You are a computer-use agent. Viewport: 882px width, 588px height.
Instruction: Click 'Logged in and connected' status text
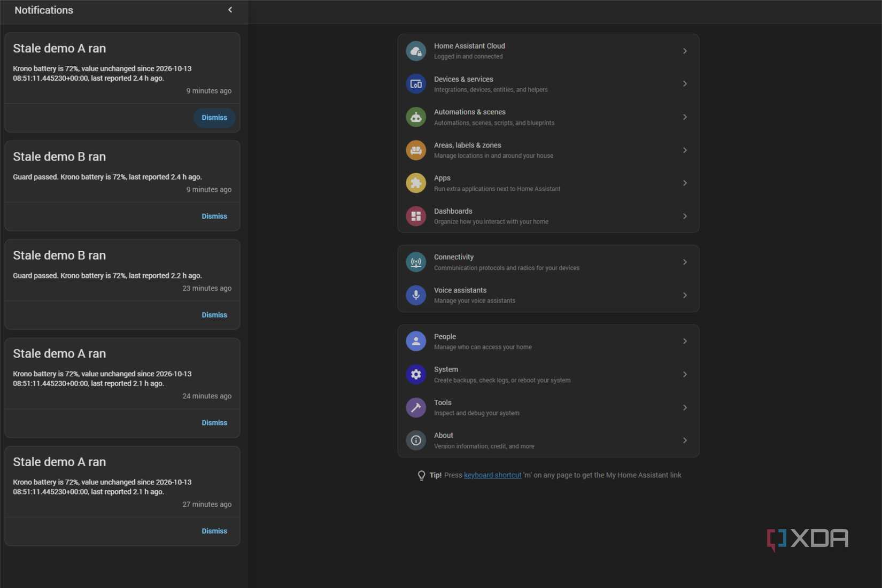click(x=468, y=57)
